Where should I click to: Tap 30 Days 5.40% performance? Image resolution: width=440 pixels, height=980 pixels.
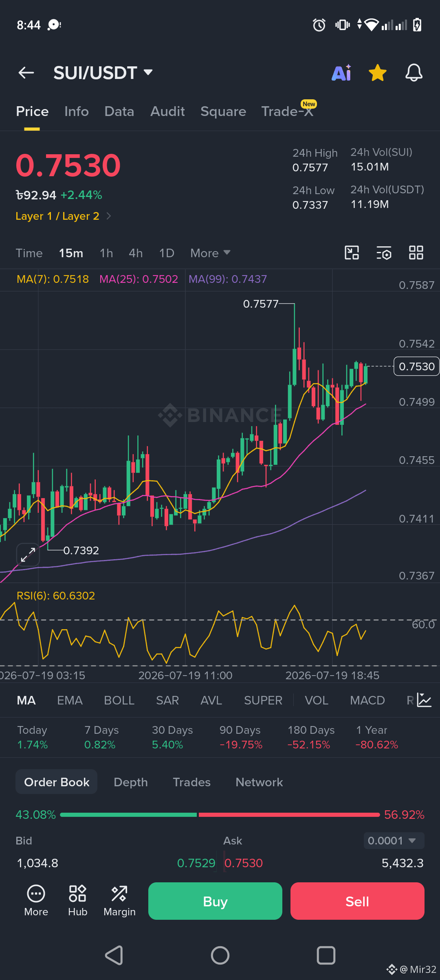click(172, 737)
